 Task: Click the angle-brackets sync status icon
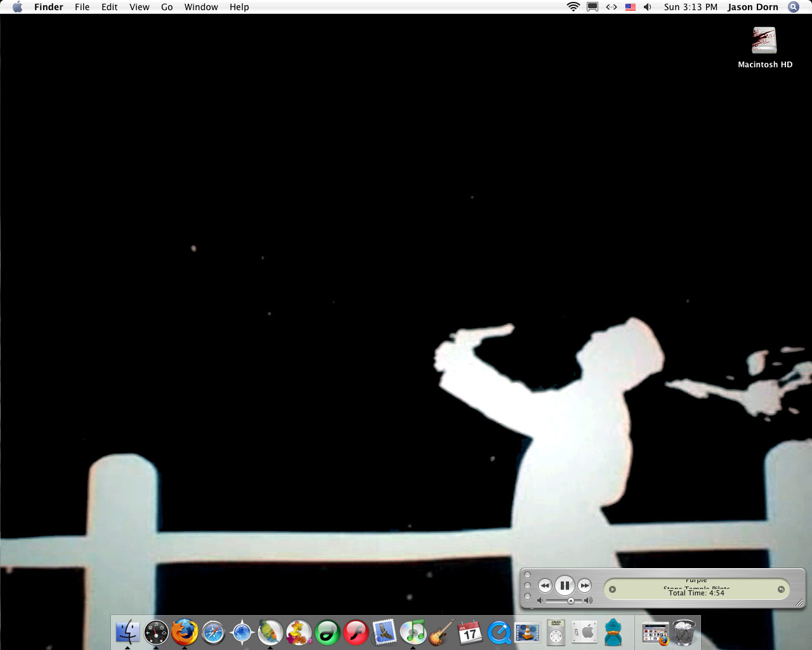(x=612, y=7)
